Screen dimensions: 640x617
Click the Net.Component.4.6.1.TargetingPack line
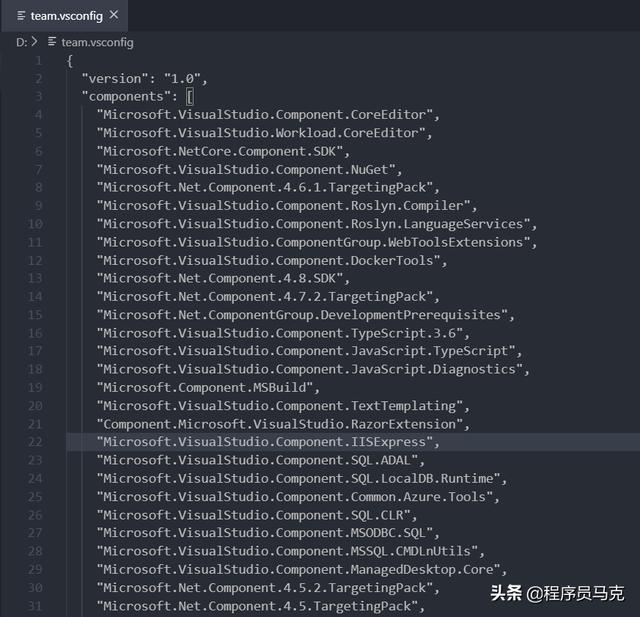[x=268, y=187]
